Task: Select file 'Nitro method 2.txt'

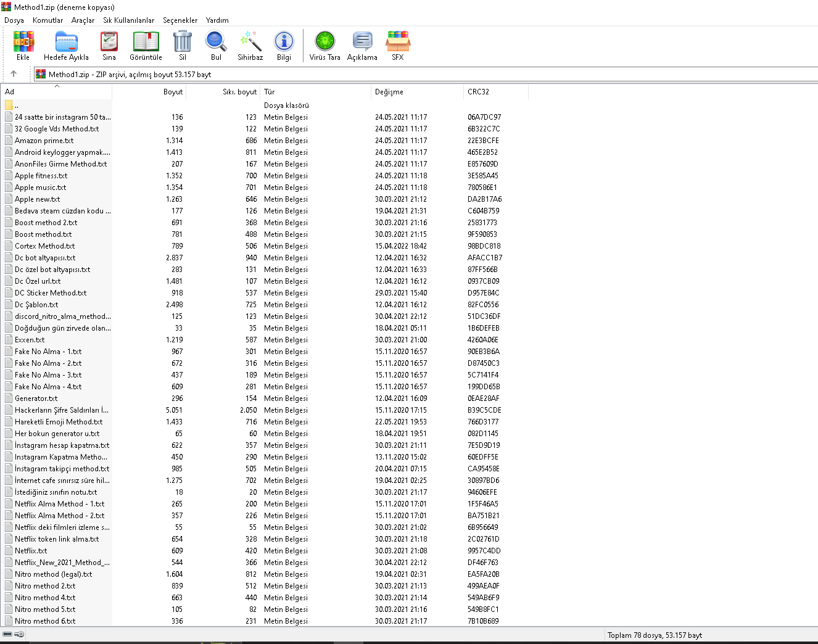Action: 45,586
